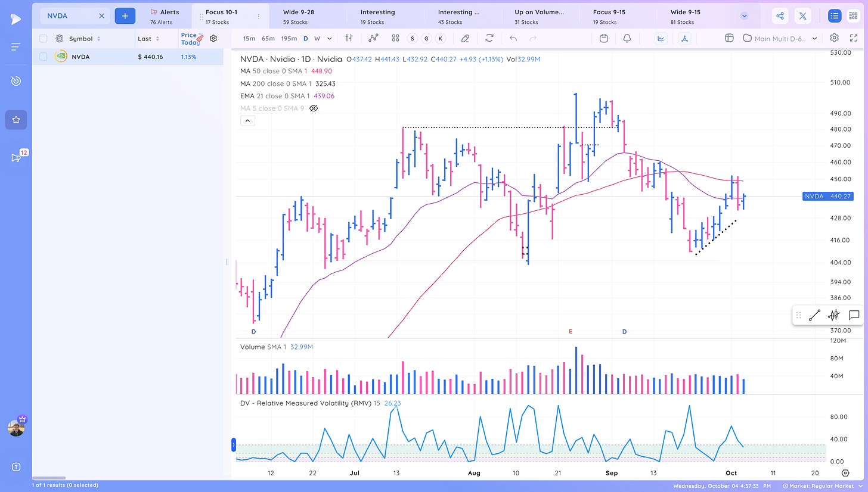Open the starred watchlists sidebar icon

tap(15, 120)
